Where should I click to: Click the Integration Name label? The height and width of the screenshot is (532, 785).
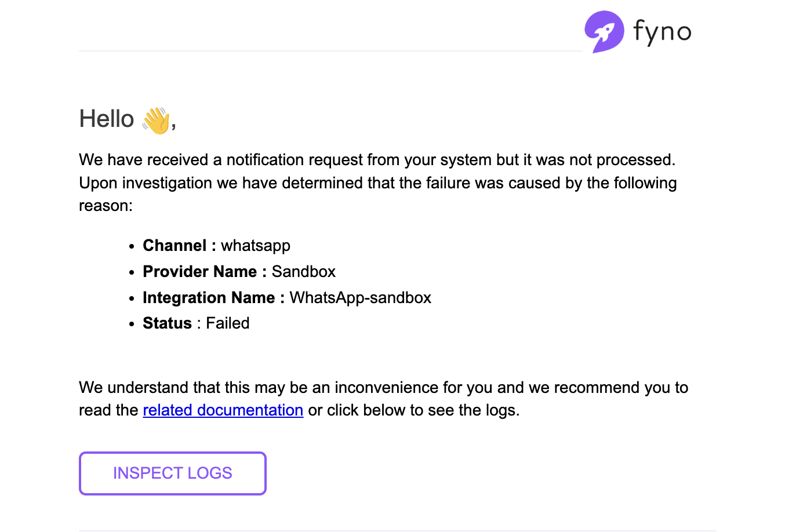coord(209,297)
